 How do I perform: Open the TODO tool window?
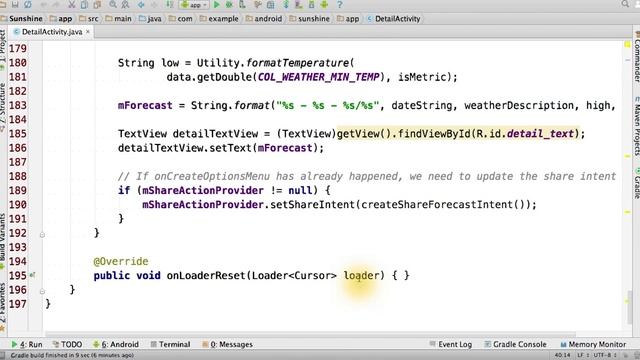pos(67,344)
